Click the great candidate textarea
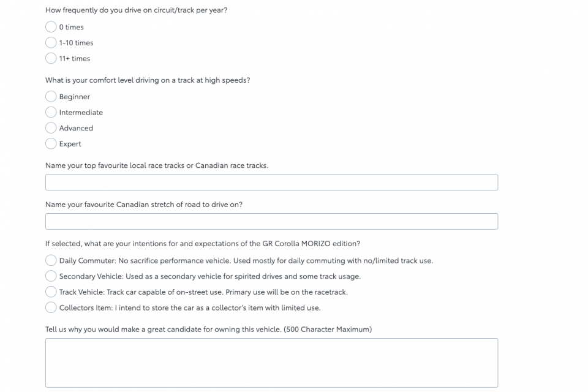The width and height of the screenshot is (588, 392). pos(271,363)
